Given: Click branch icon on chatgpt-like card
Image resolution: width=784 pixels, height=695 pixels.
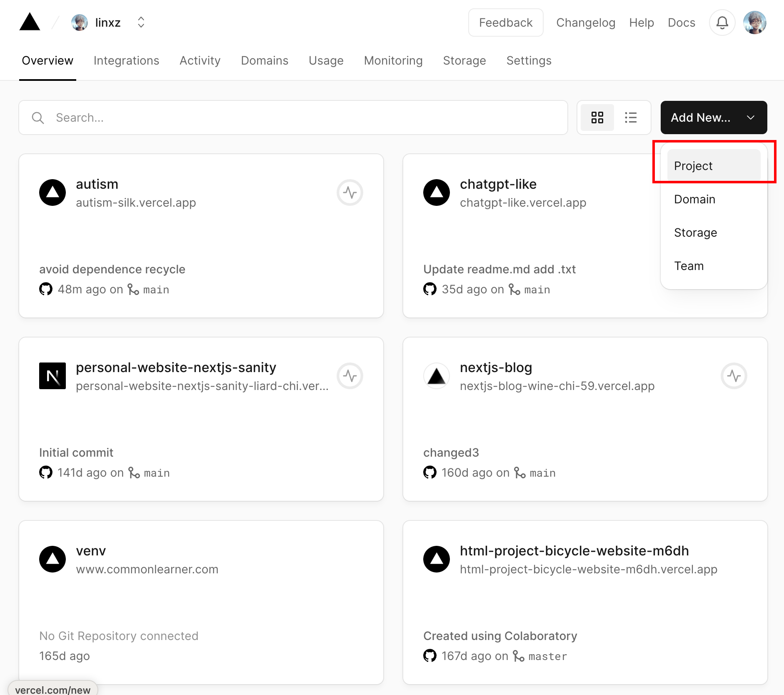Looking at the screenshot, I should coord(514,289).
